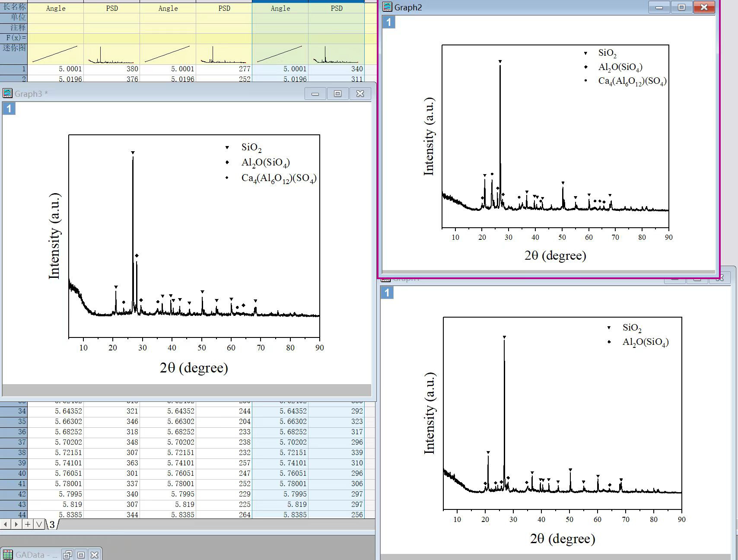Click the layer 1 icon in Graph2
The height and width of the screenshot is (560, 738).
[389, 22]
